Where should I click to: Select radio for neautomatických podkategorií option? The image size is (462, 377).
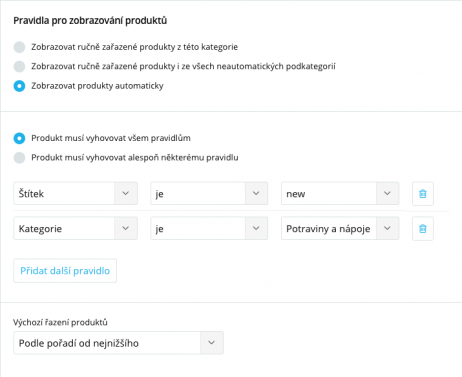tap(19, 66)
